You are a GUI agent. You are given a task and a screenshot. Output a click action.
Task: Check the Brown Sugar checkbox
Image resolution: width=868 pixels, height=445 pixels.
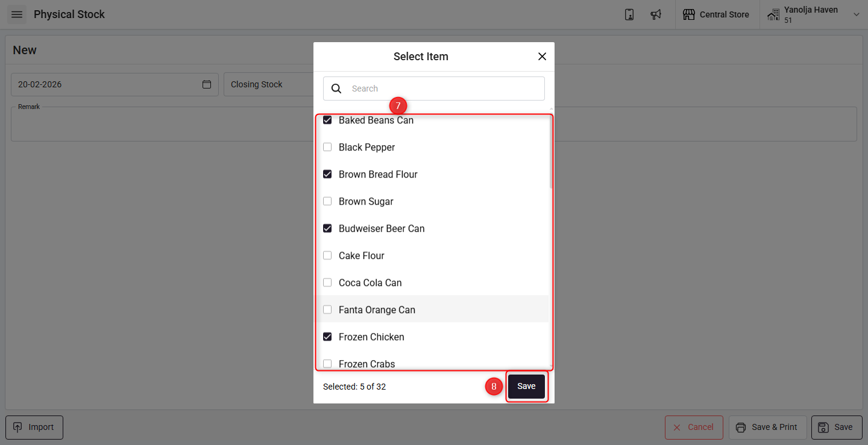pos(327,201)
